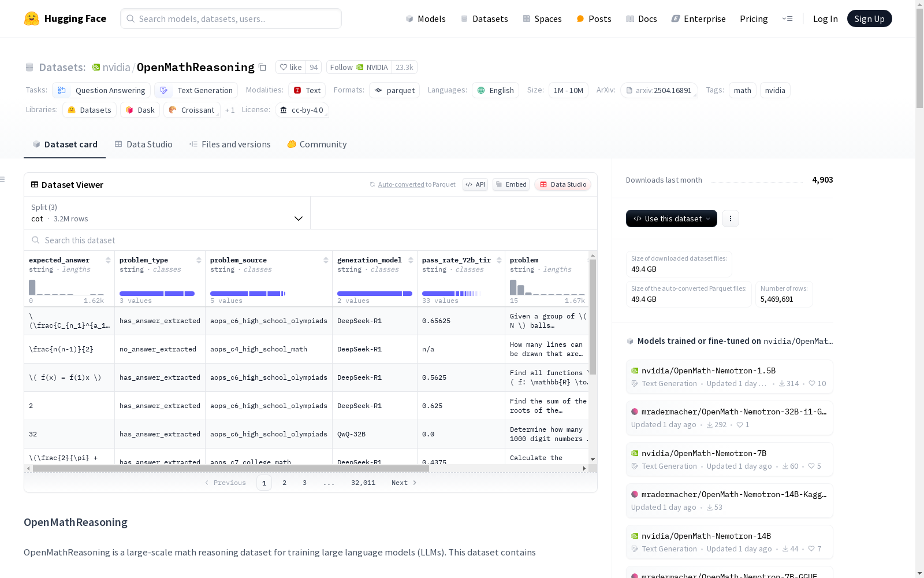Click the Embed button
Image resolution: width=924 pixels, height=578 pixels.
(x=511, y=184)
